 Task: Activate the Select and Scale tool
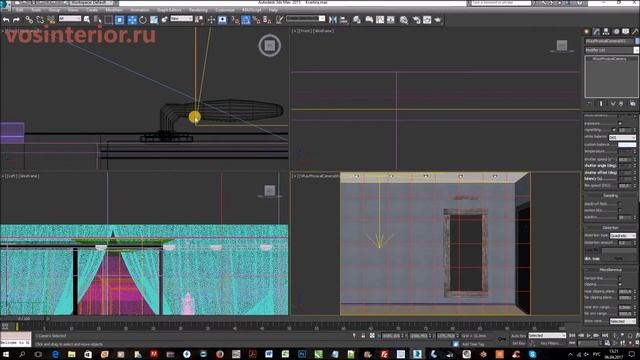point(154,20)
